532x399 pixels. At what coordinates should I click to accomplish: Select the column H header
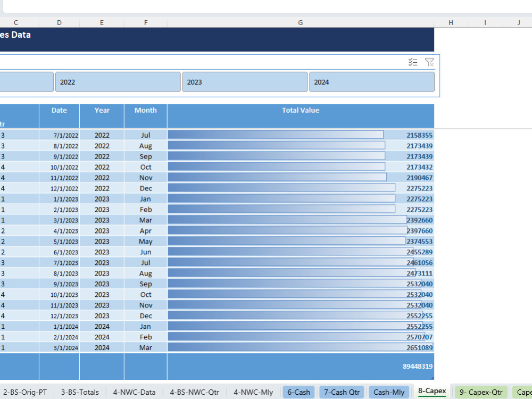(451, 22)
